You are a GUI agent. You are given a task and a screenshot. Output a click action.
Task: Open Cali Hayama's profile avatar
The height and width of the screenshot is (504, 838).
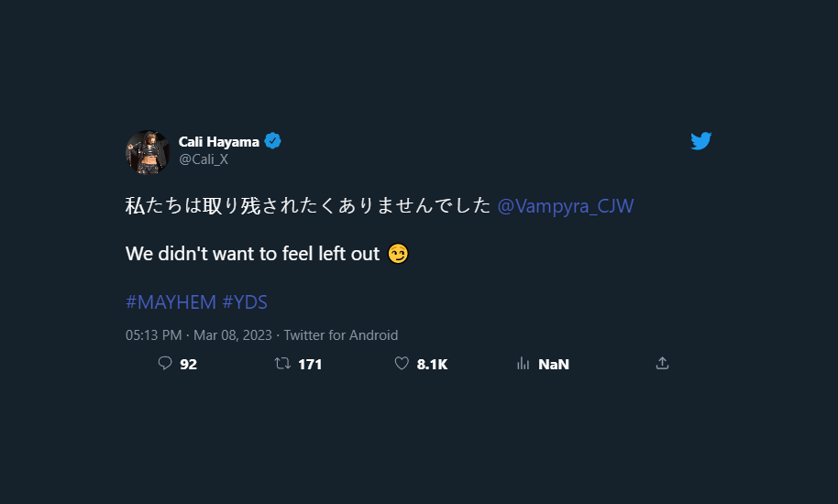pyautogui.click(x=148, y=152)
